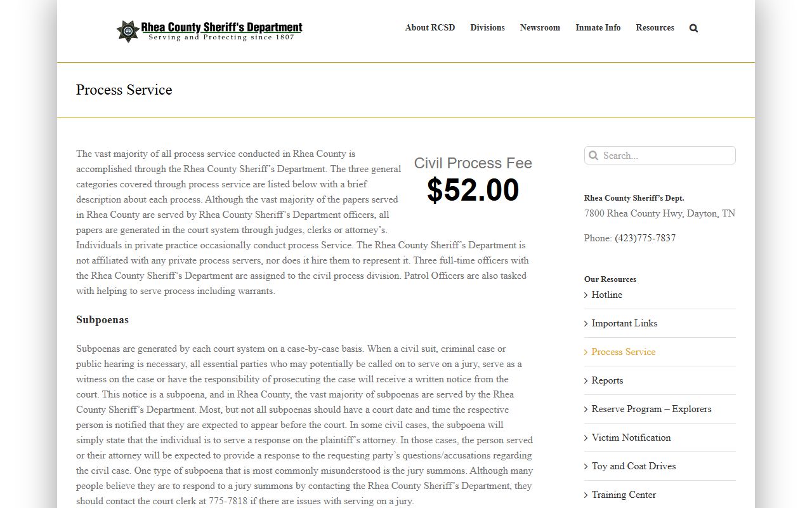812x508 pixels.
Task: Go to Important Links page
Action: pos(624,323)
